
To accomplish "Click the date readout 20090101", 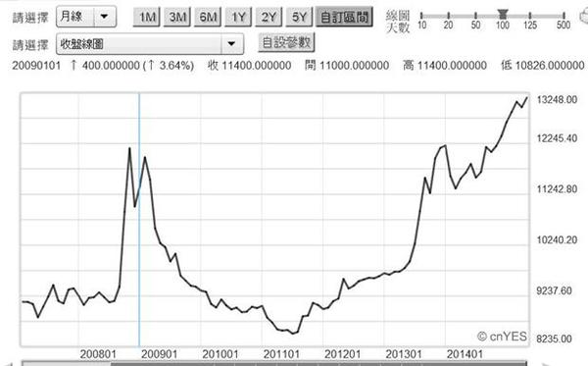I will tap(36, 66).
